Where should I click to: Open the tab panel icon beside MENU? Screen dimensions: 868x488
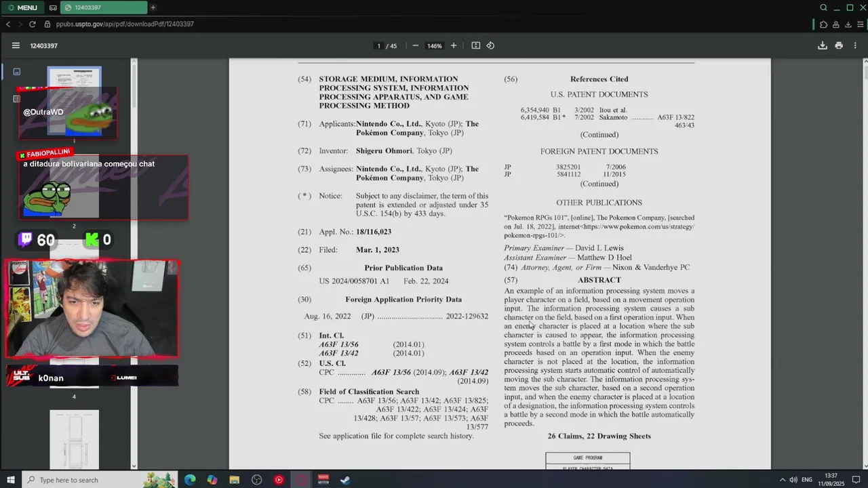coord(53,7)
